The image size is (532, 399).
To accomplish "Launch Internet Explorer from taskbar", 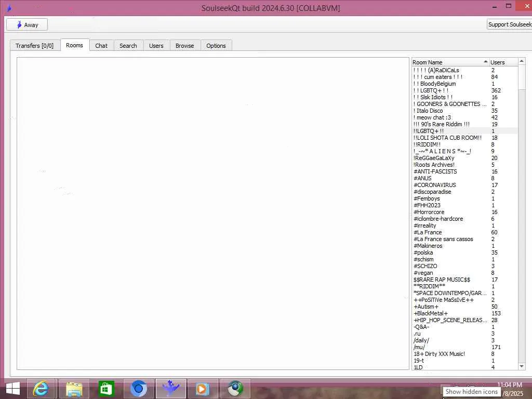I will pos(41,389).
